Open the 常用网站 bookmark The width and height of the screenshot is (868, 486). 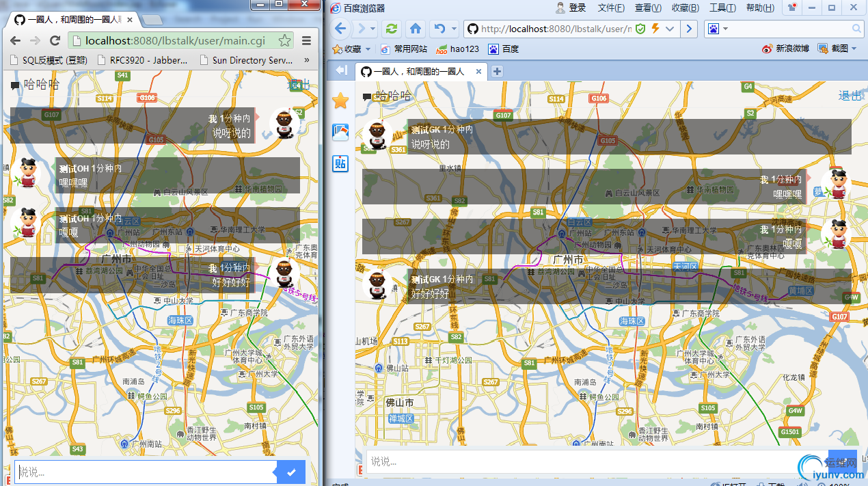point(404,49)
